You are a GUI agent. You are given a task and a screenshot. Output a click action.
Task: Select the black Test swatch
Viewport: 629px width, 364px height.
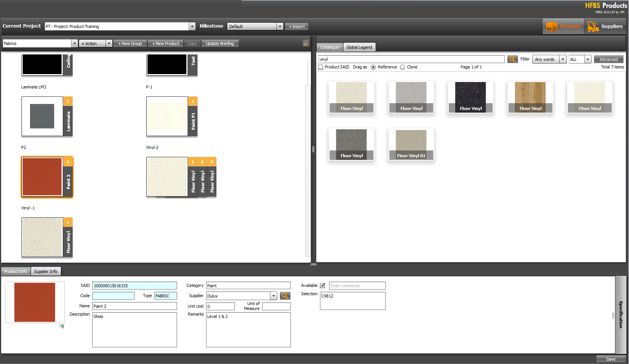click(167, 64)
